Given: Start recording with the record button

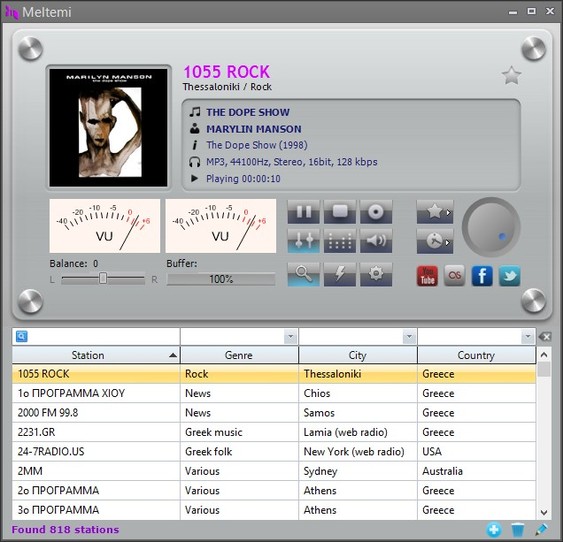Looking at the screenshot, I should coord(376,212).
